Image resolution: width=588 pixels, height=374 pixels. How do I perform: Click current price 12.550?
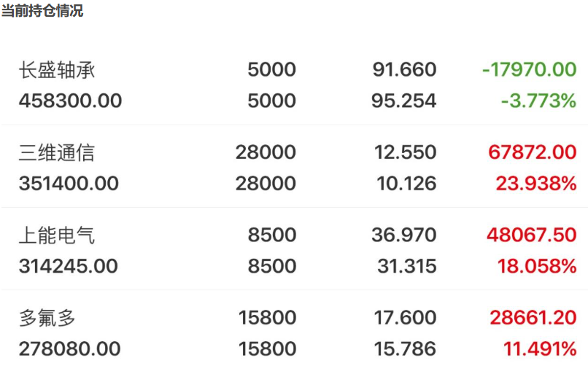coord(406,152)
